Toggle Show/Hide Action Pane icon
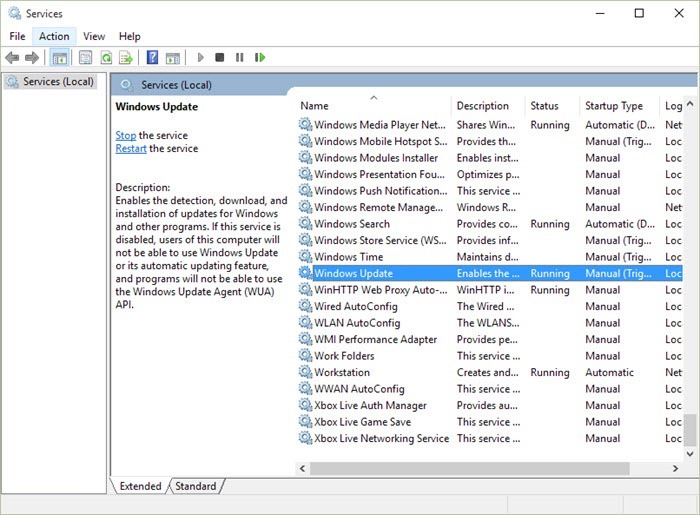The image size is (700, 515). click(173, 58)
